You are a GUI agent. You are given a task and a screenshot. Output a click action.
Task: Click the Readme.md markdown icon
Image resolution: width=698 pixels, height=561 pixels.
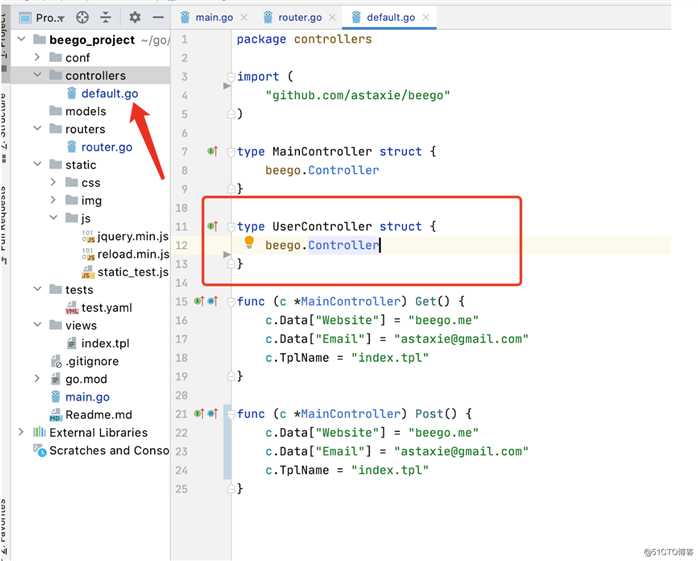coord(55,415)
